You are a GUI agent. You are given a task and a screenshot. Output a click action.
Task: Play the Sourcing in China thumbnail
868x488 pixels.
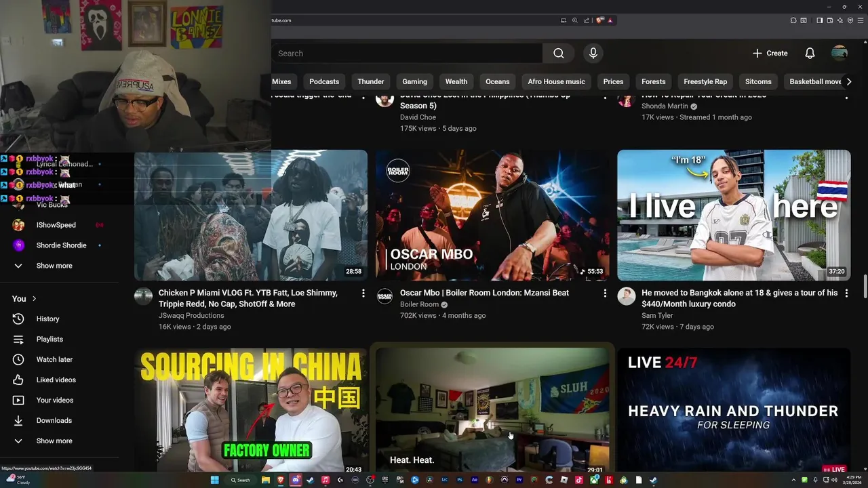point(251,410)
